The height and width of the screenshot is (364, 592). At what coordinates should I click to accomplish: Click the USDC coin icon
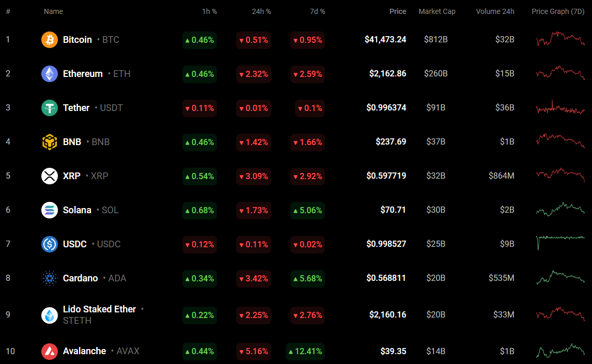pyautogui.click(x=50, y=244)
